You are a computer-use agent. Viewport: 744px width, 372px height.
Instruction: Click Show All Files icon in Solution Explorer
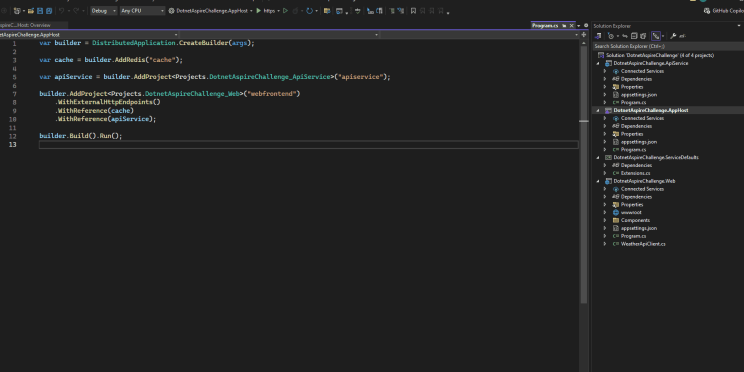click(643, 36)
